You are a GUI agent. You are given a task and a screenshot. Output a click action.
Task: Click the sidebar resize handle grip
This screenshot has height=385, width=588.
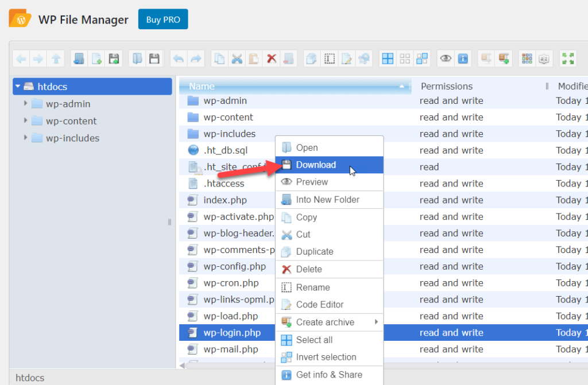click(x=169, y=222)
